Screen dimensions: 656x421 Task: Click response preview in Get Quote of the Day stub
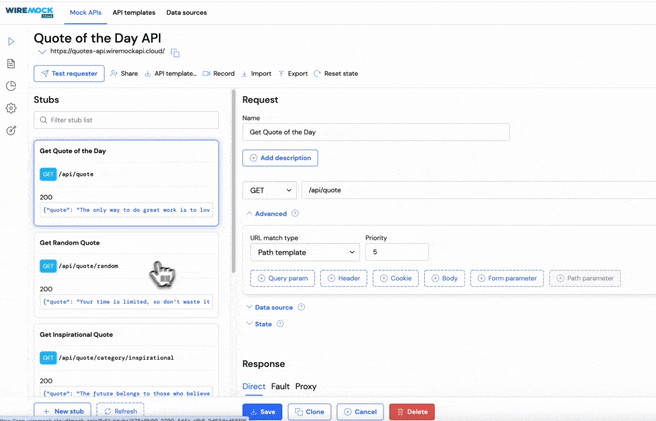coord(126,210)
